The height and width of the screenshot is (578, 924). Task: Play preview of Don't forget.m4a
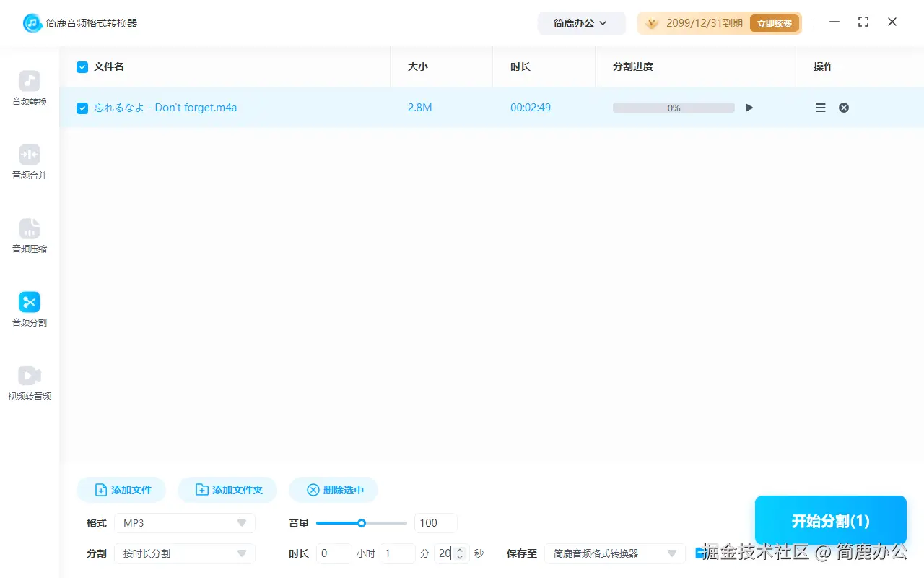click(749, 107)
